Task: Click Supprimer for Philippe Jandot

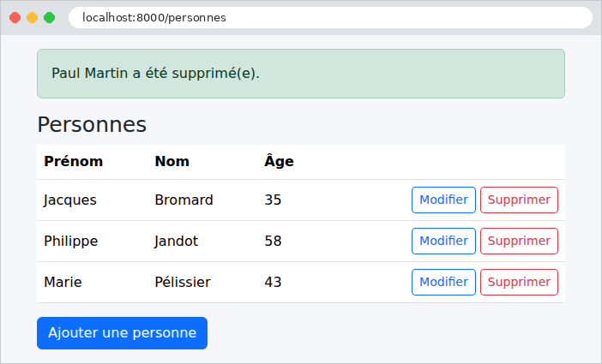Action: click(519, 241)
